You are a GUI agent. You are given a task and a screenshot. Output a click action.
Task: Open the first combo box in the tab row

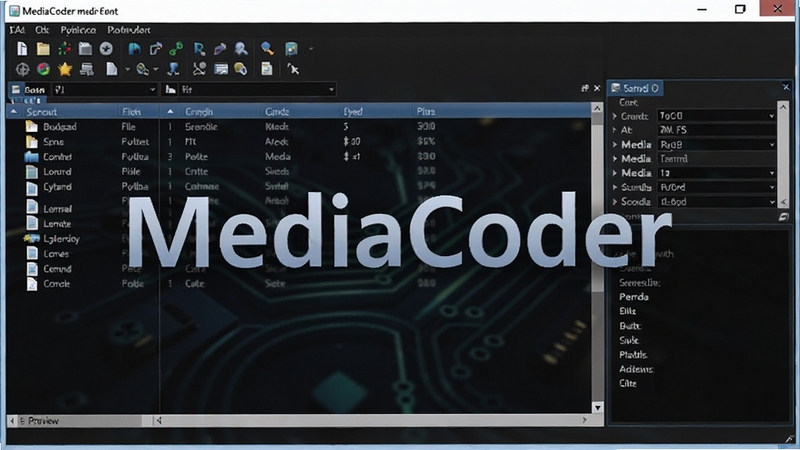pyautogui.click(x=105, y=90)
